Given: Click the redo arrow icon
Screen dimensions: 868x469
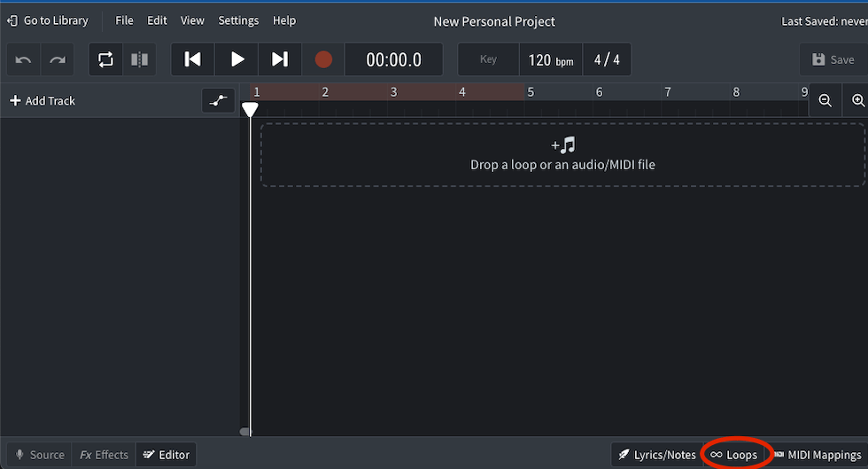Looking at the screenshot, I should (x=58, y=59).
